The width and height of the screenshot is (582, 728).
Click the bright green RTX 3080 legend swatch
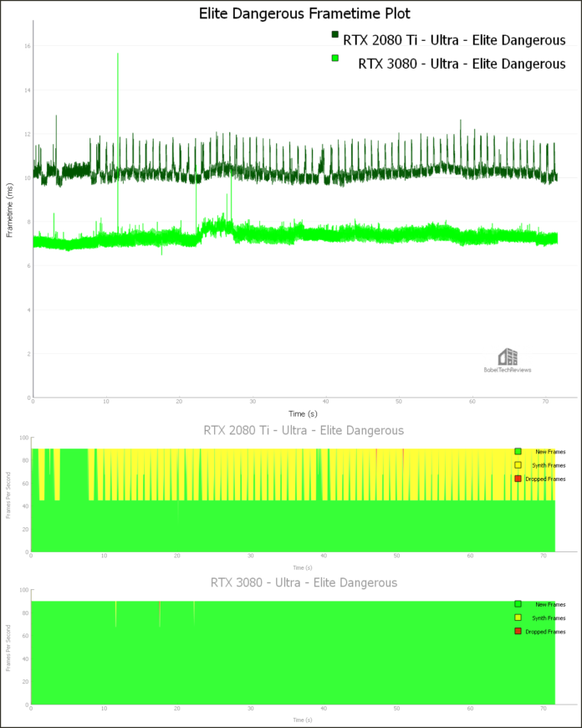pyautogui.click(x=335, y=58)
